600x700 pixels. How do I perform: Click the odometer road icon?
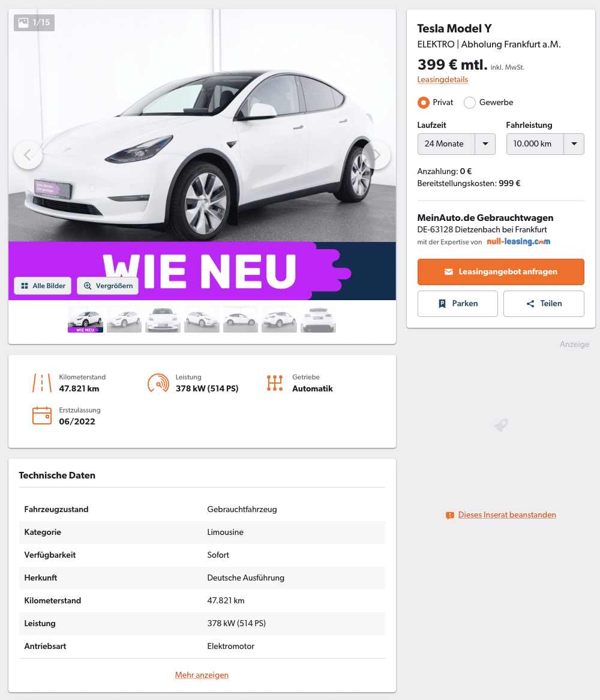[x=42, y=383]
